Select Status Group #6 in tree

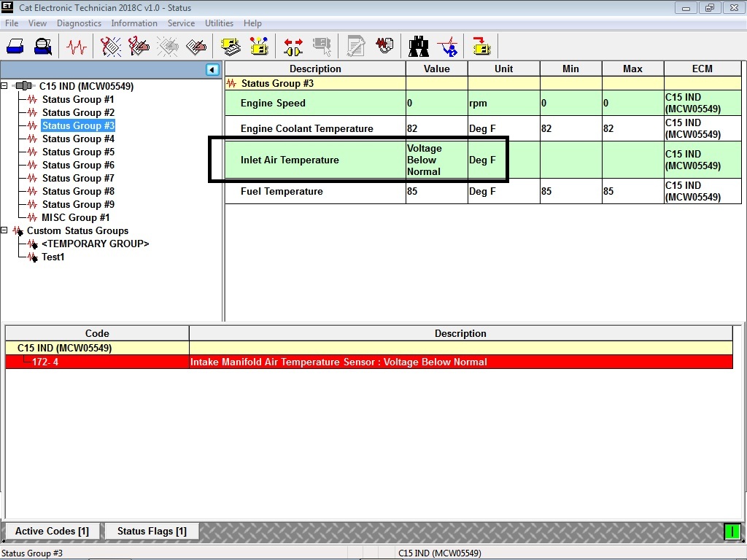point(78,166)
